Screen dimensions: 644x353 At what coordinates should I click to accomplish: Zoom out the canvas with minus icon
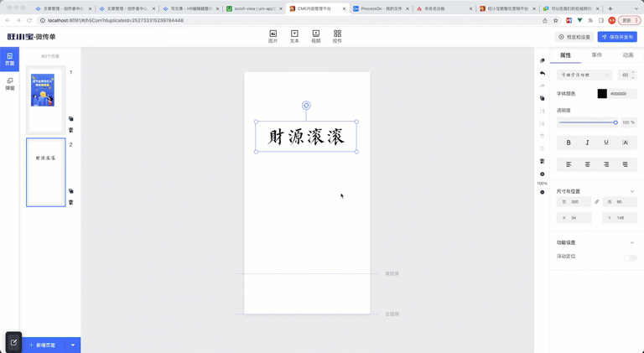(543, 192)
